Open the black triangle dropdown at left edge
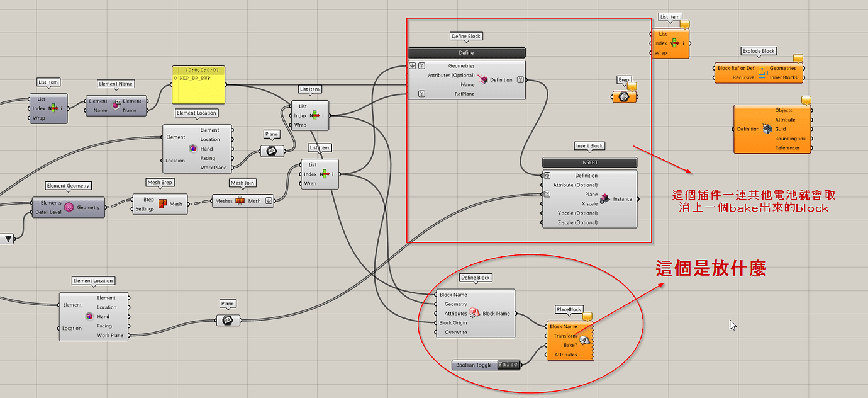 (x=9, y=239)
